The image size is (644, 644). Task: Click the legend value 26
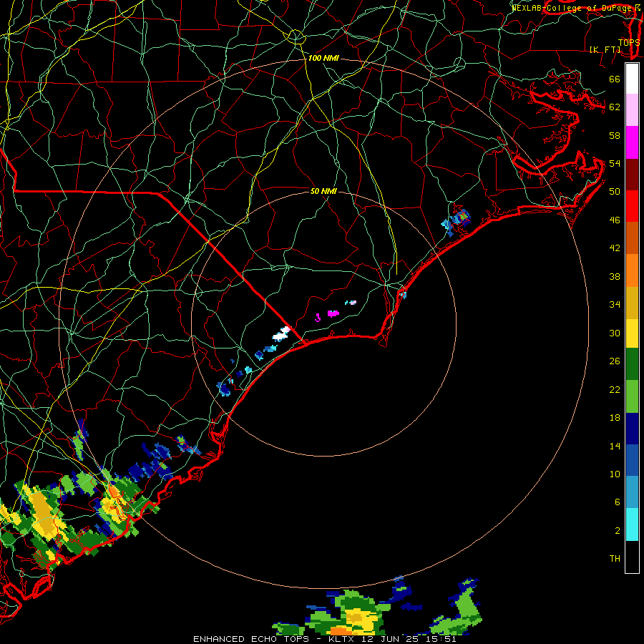(615, 361)
